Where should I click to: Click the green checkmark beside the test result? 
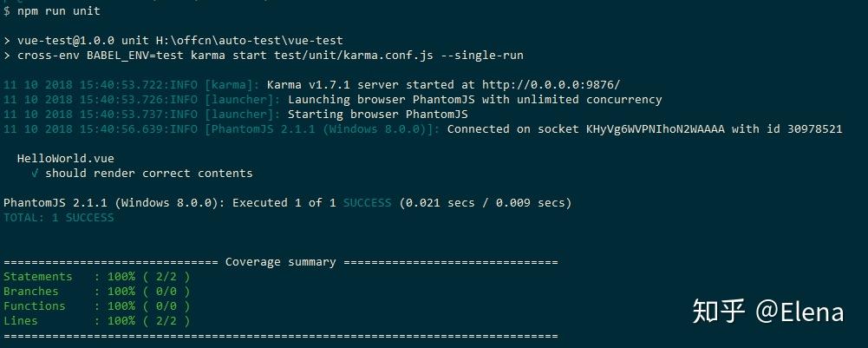click(x=35, y=174)
